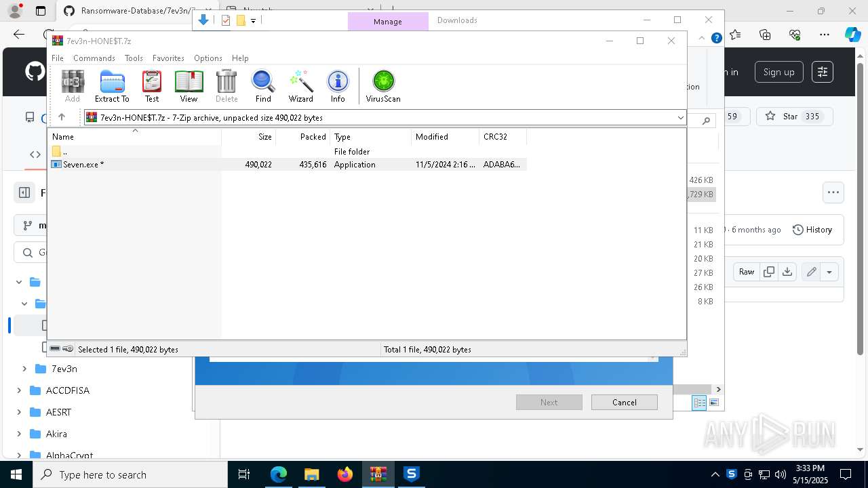Switch to Manage tab in Explorer window
The image size is (868, 488).
388,22
